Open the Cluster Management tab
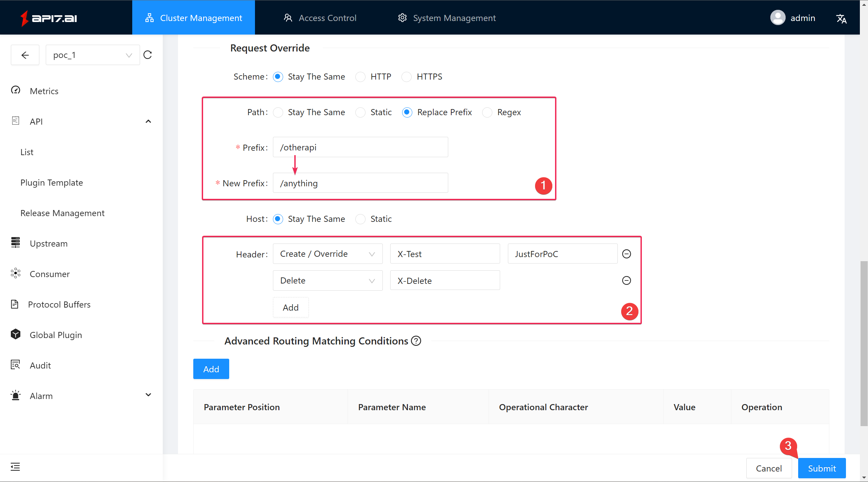 [x=194, y=18]
